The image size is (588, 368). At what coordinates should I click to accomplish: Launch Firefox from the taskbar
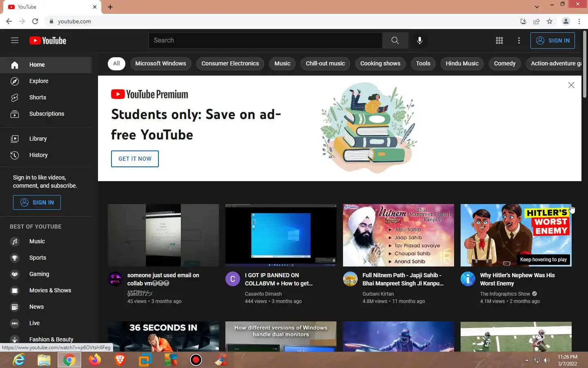coord(95,360)
